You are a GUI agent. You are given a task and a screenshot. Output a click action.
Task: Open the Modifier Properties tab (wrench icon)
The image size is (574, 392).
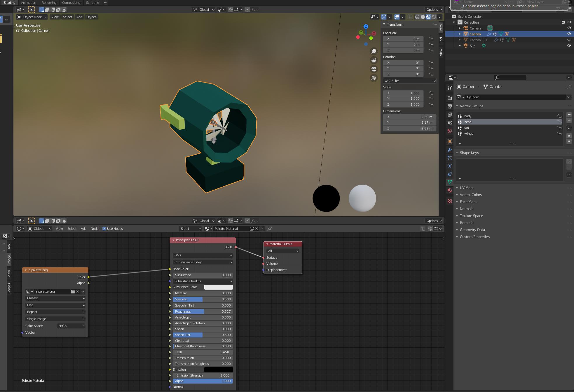449,150
